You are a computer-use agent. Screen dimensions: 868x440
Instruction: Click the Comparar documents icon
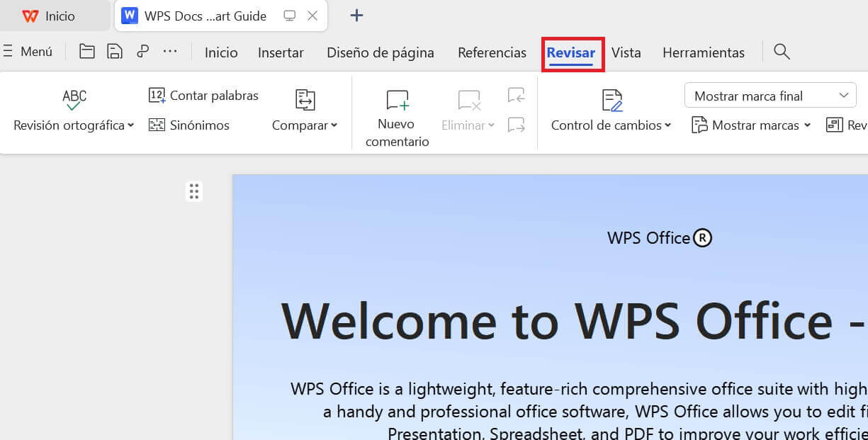[x=305, y=99]
